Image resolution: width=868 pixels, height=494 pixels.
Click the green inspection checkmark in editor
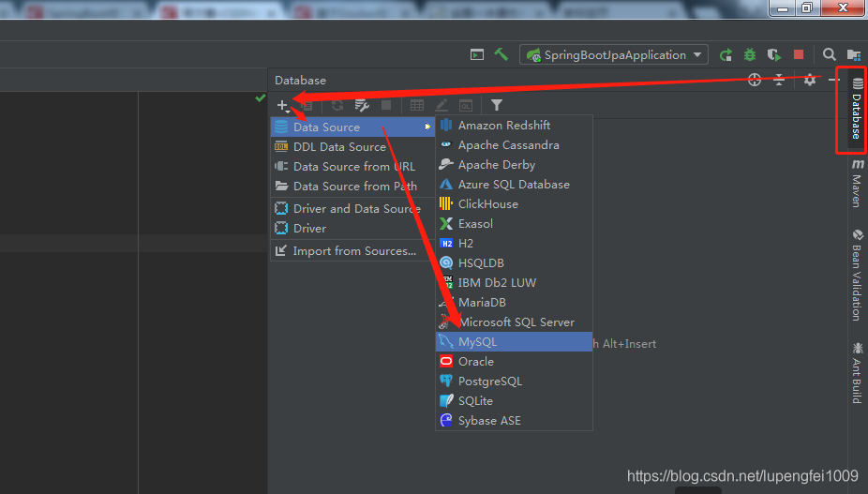(261, 98)
